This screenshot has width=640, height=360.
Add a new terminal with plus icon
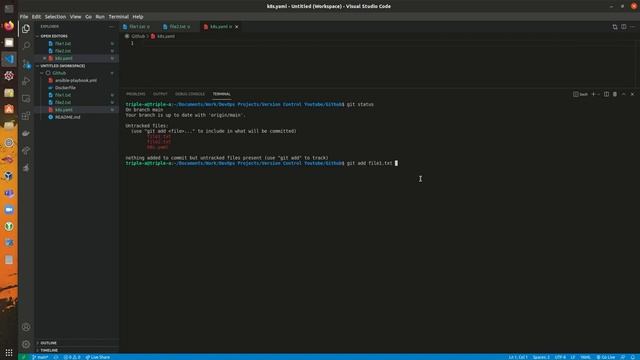pyautogui.click(x=593, y=94)
